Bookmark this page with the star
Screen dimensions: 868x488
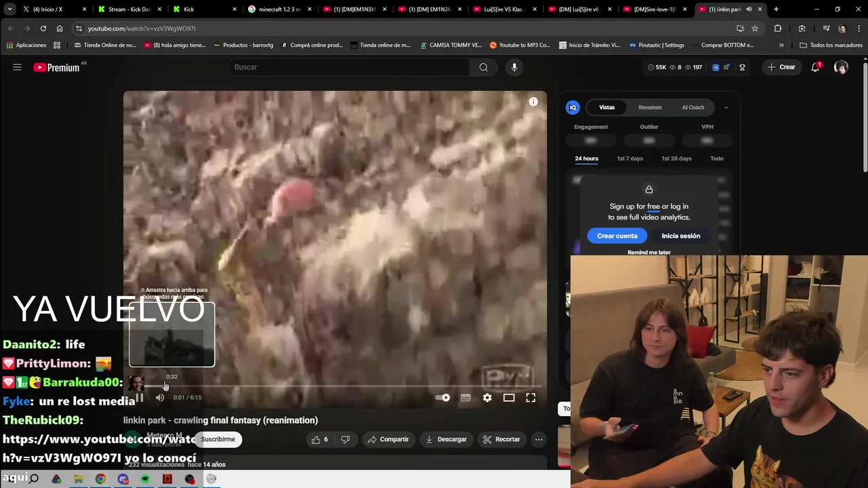pos(755,28)
